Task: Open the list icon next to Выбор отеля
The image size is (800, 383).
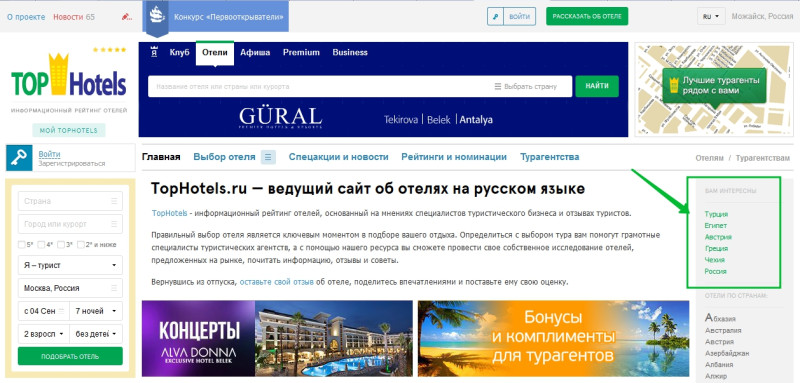Action: click(268, 157)
